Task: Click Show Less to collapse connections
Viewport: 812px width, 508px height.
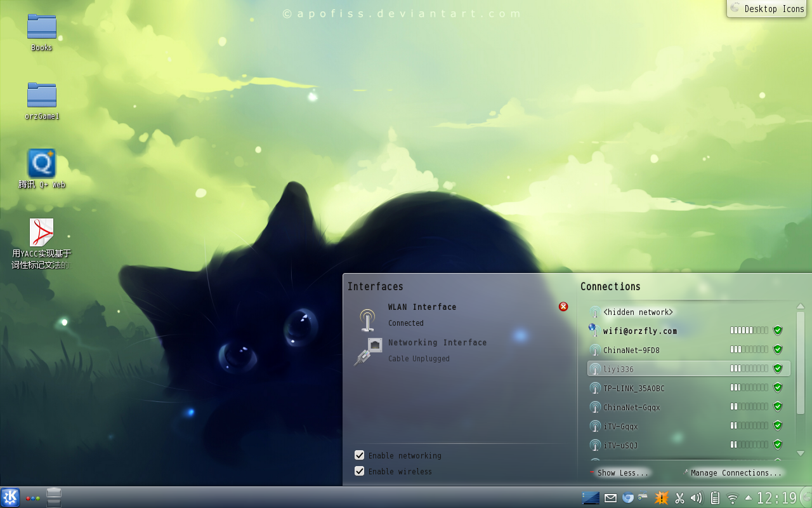Action: [x=622, y=472]
